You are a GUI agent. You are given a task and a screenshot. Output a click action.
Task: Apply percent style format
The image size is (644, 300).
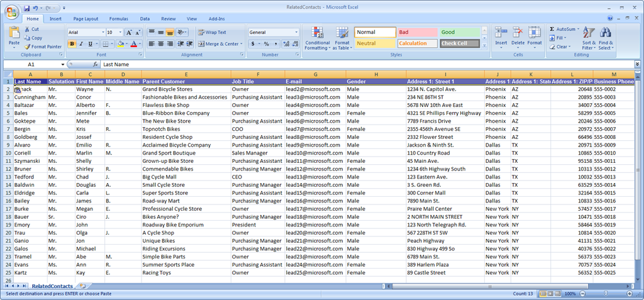(266, 43)
